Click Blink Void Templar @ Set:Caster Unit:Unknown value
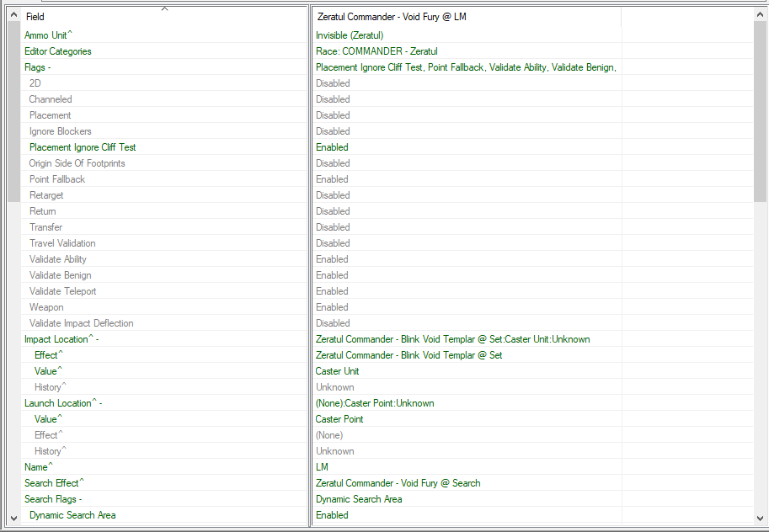Image resolution: width=769 pixels, height=532 pixels. pos(452,339)
